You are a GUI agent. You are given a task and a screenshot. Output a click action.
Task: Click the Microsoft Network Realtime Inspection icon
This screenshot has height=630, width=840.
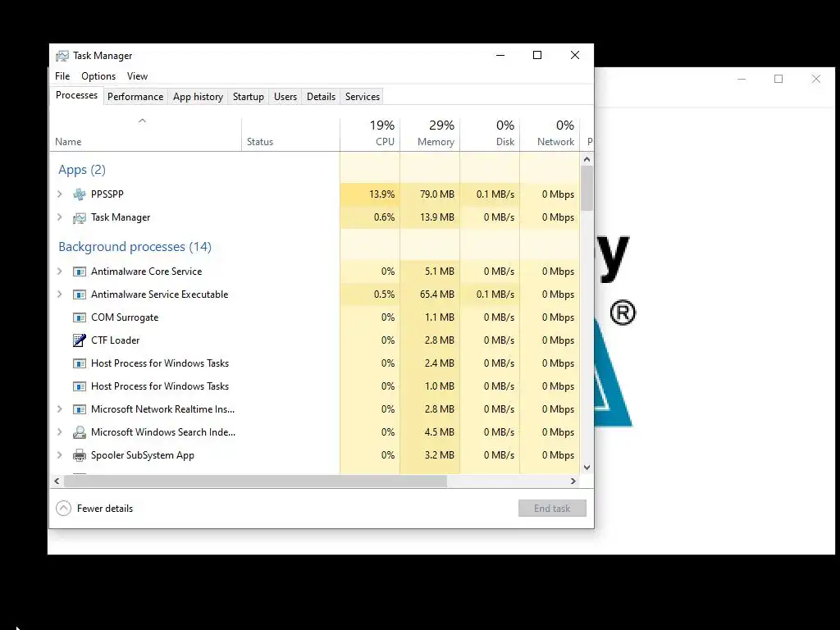click(x=80, y=409)
